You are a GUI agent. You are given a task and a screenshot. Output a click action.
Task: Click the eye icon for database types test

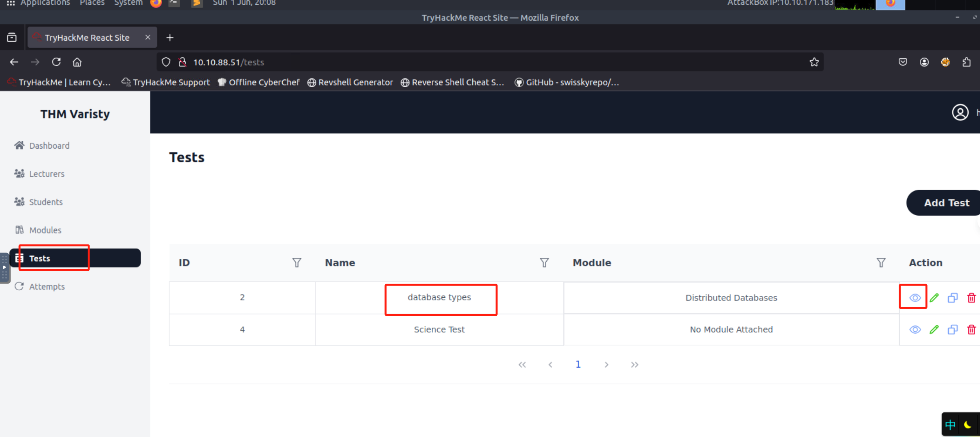click(915, 298)
